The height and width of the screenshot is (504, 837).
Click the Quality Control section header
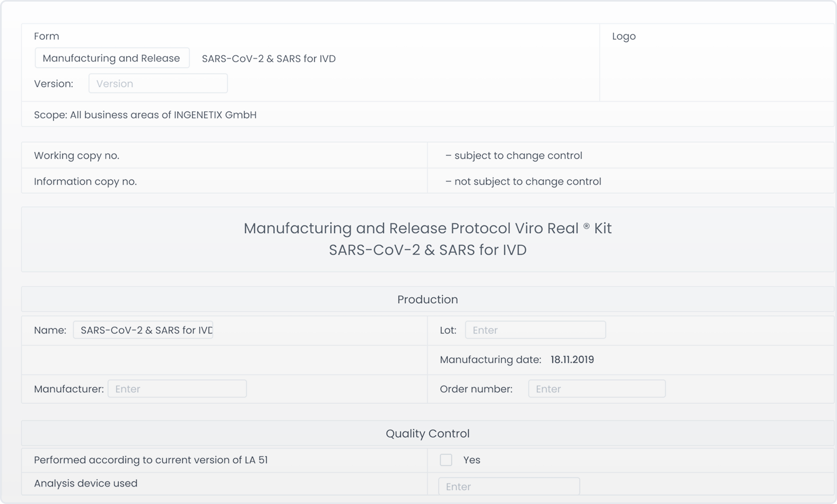tap(428, 434)
